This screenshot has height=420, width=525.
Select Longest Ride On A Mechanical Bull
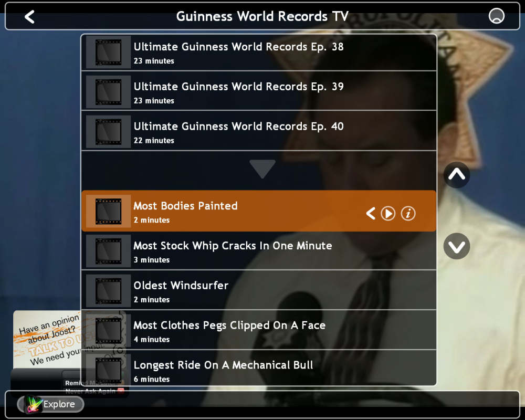coord(259,368)
